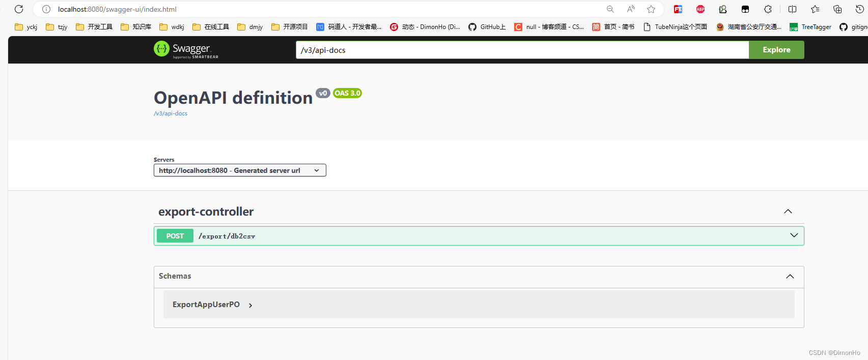The height and width of the screenshot is (360, 868).
Task: Open the zoom magnifier icon in address bar
Action: (610, 9)
